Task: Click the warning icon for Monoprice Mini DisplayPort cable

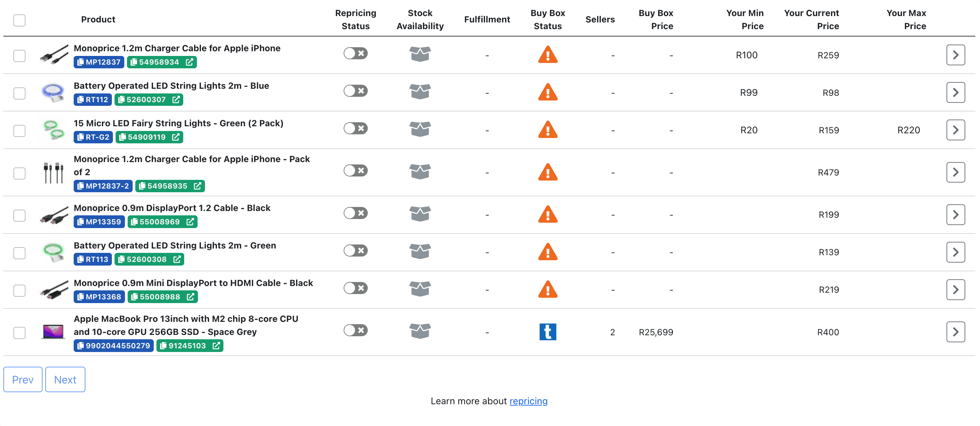Action: click(x=548, y=289)
